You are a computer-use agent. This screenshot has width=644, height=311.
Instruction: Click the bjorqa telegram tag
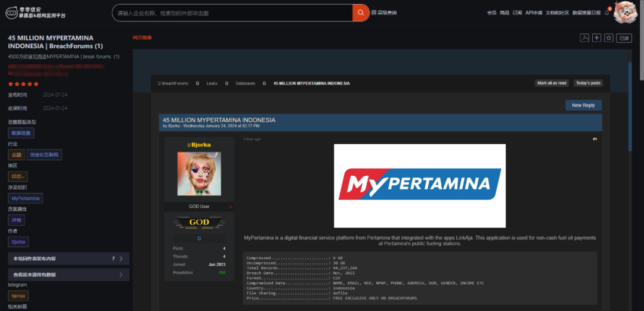tap(18, 296)
